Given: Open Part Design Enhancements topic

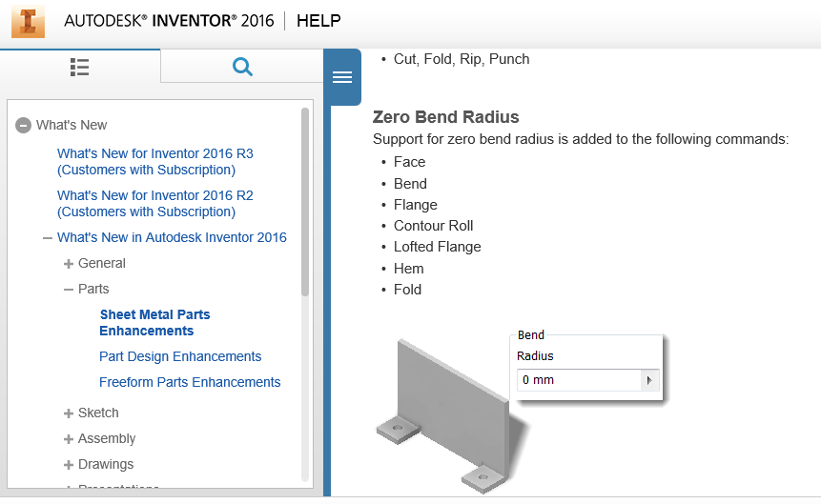Looking at the screenshot, I should tap(180, 356).
